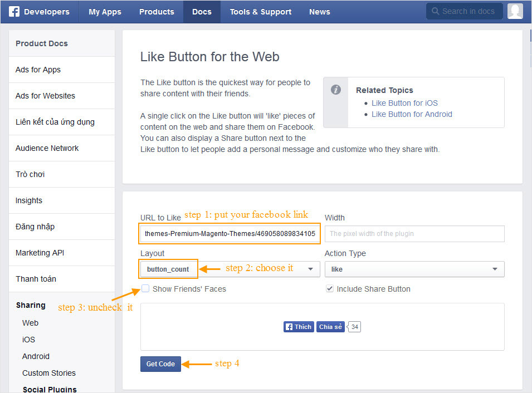Open Thanh toán docs
Image resolution: width=532 pixels, height=393 pixels.
(62, 279)
